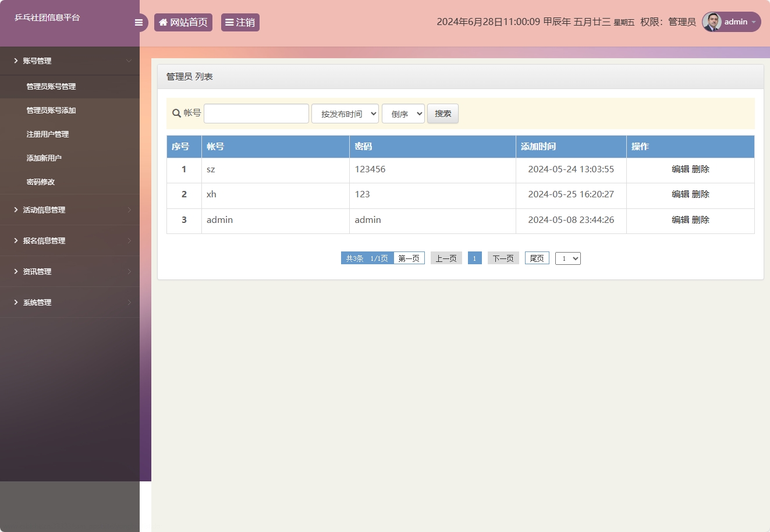Click the hamburger menu icon beside the site title

pos(139,22)
